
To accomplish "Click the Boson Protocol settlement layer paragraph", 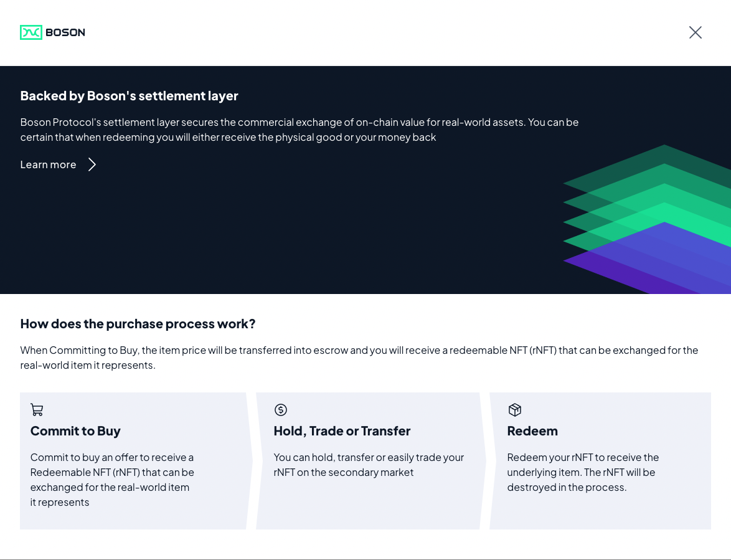I will click(299, 130).
